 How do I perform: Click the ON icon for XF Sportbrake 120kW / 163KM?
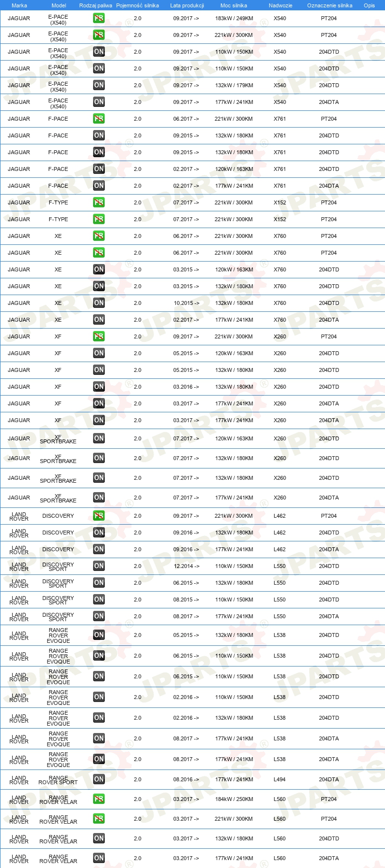pyautogui.click(x=99, y=438)
